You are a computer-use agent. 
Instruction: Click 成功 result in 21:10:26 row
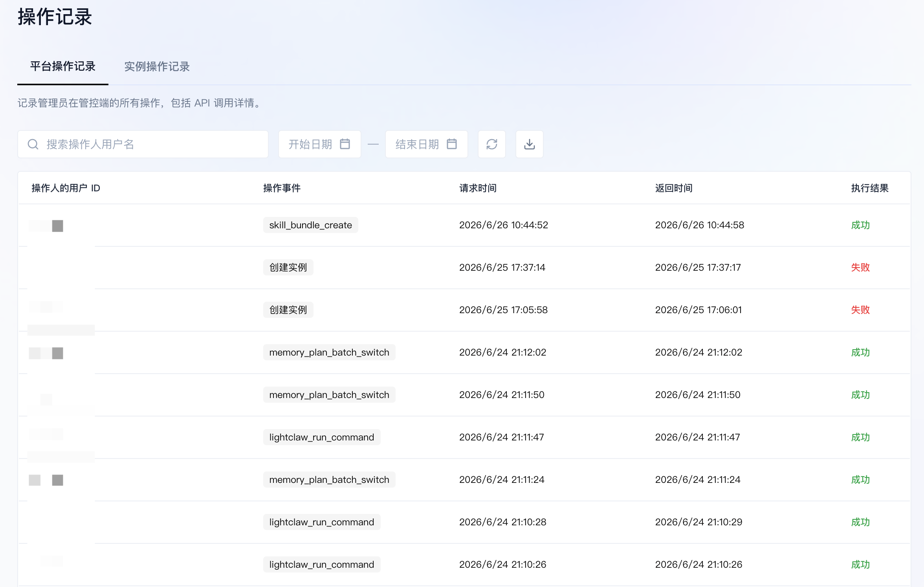[860, 565]
